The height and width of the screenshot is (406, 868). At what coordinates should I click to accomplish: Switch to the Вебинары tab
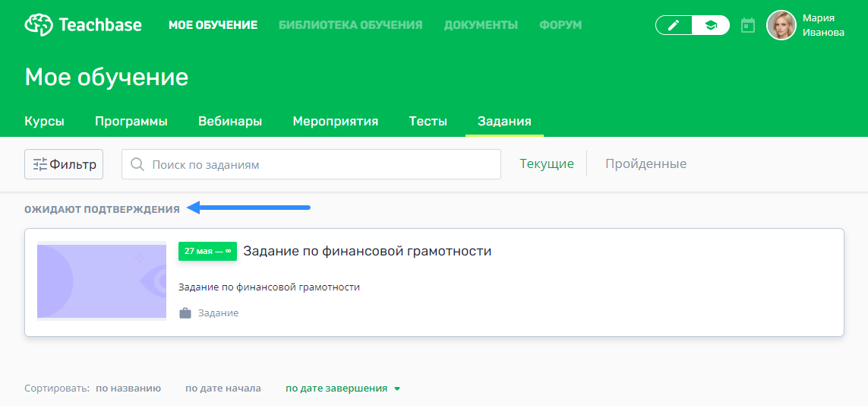coord(230,122)
